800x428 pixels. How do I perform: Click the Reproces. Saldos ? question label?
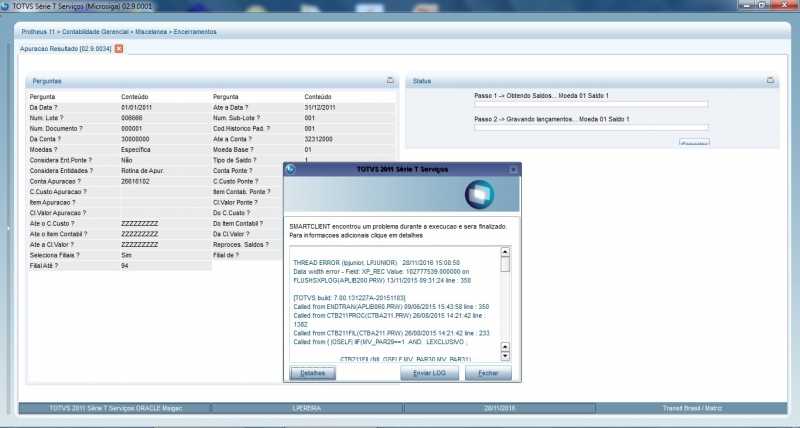pyautogui.click(x=241, y=245)
